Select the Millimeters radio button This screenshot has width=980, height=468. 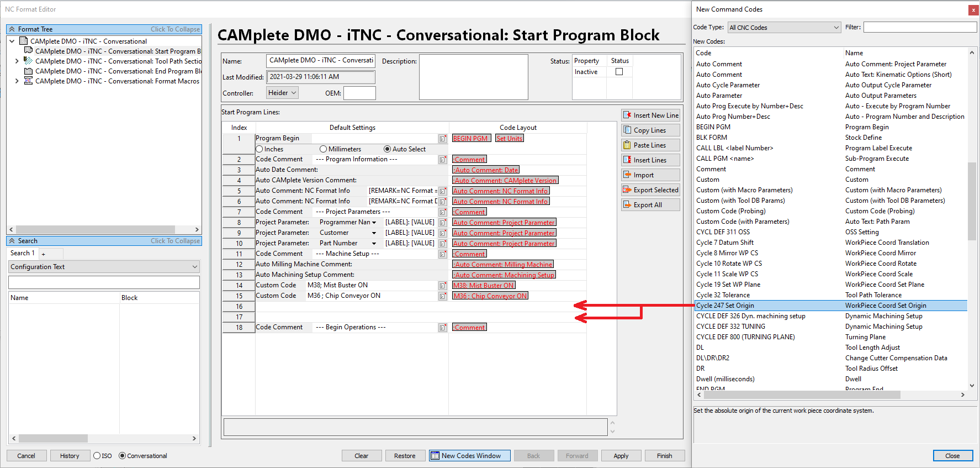[324, 149]
